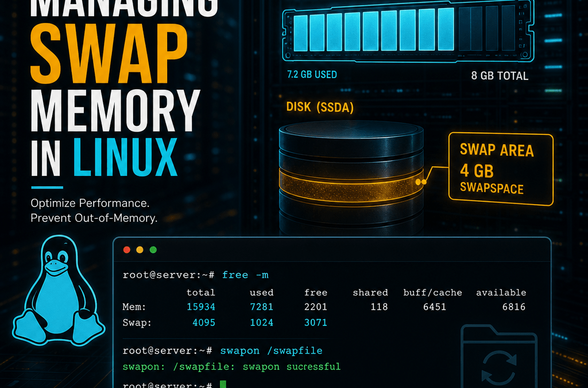This screenshot has width=588, height=388.
Task: Click the "7.2 GB USED" label
Action: (x=312, y=75)
